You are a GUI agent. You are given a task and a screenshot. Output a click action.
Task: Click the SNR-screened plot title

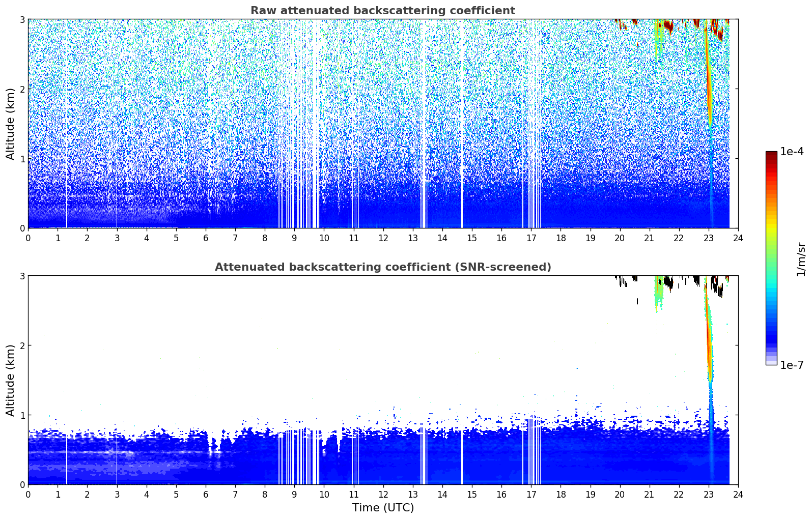point(383,267)
